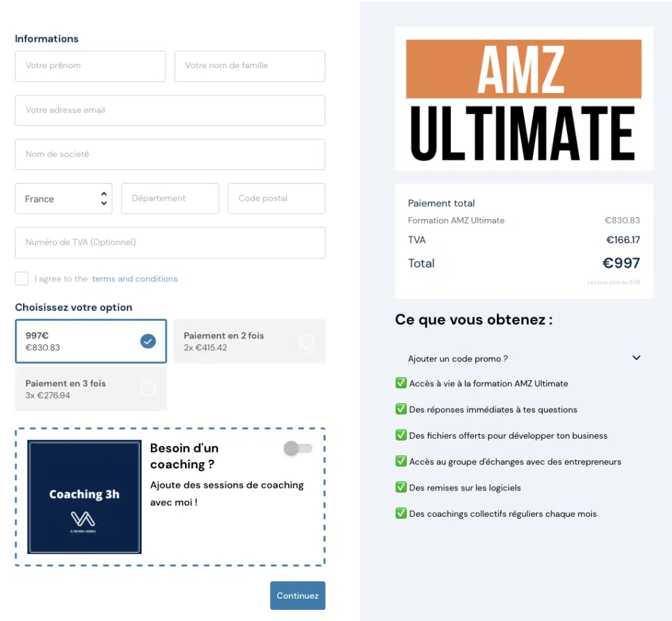This screenshot has height=621, width=672.
Task: Click green check beside Des réponses immédiates
Action: point(401,409)
